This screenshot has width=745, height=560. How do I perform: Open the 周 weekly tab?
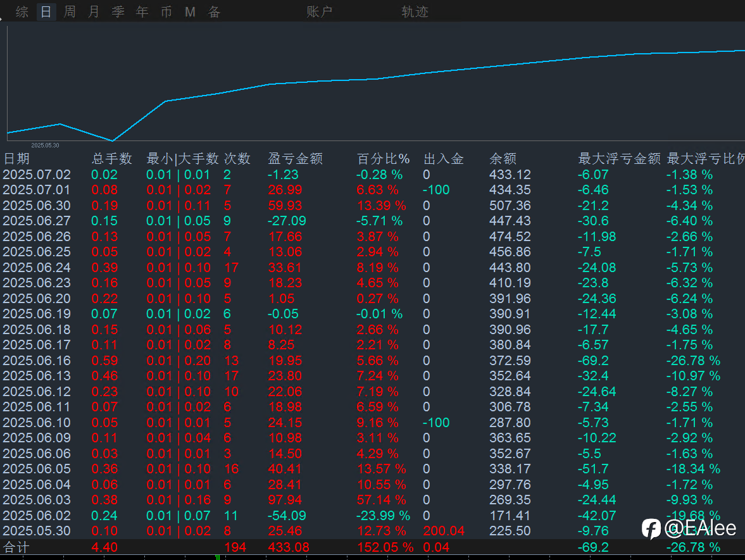(x=70, y=11)
